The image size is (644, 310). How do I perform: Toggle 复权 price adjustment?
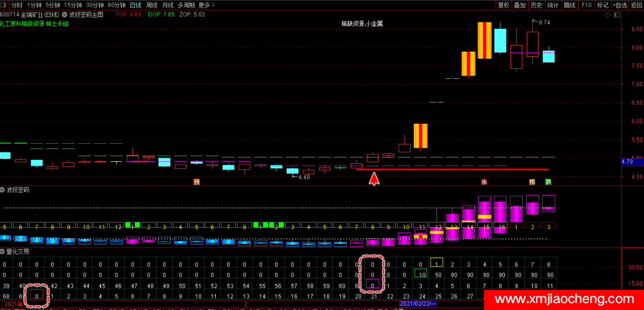point(504,5)
